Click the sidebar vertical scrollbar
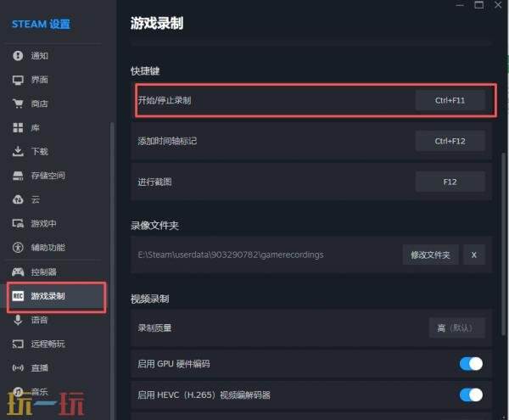This screenshot has width=509, height=420. click(112, 271)
